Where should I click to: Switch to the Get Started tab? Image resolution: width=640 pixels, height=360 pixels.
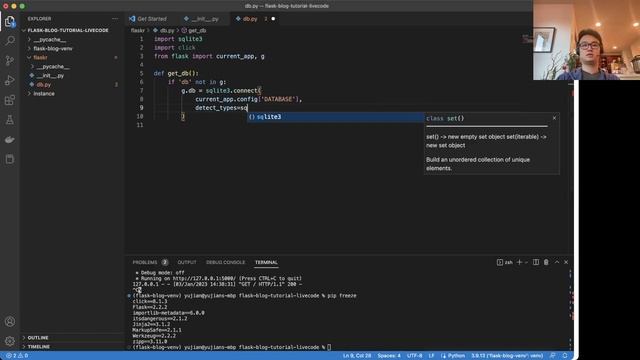point(151,19)
